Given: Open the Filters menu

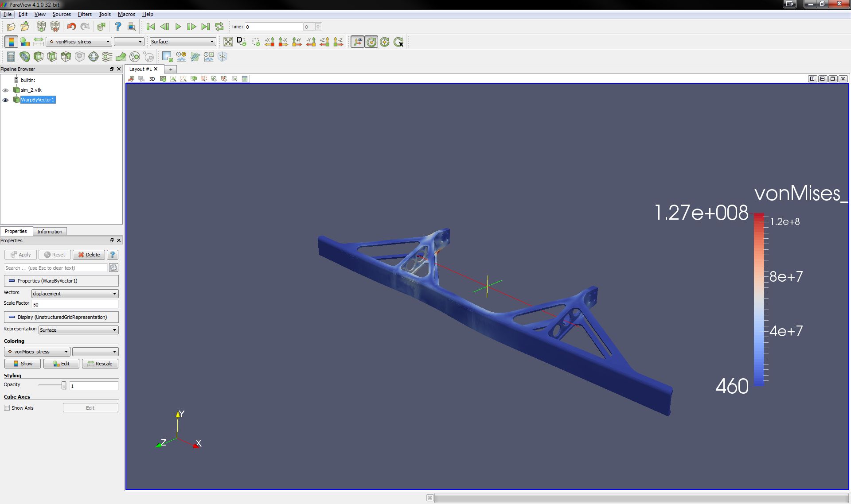Looking at the screenshot, I should pyautogui.click(x=84, y=14).
